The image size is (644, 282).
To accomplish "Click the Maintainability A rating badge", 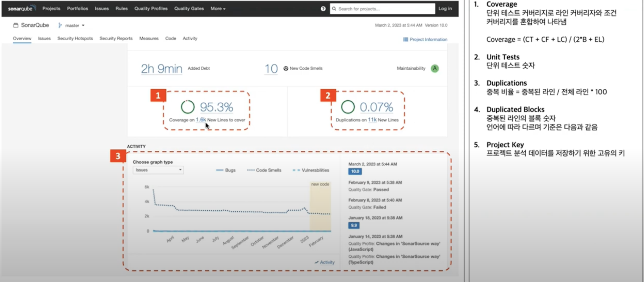I will [x=435, y=68].
